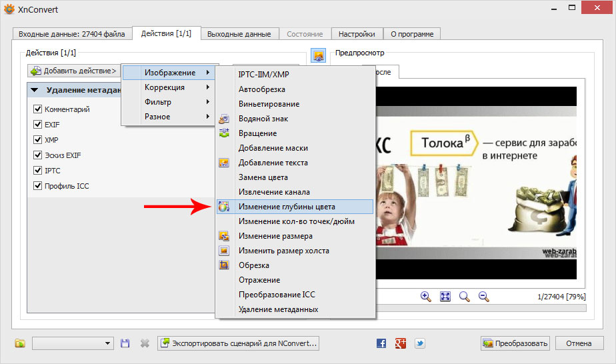Share via the Twitter icon
The image size is (616, 364).
[419, 343]
